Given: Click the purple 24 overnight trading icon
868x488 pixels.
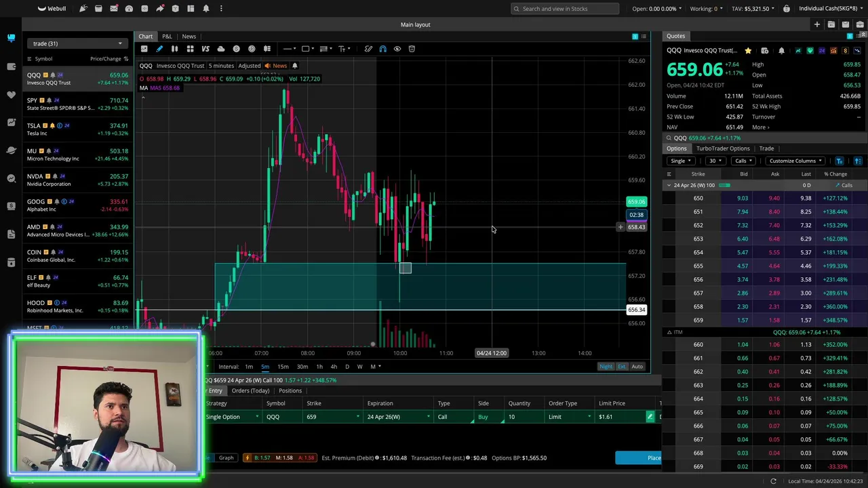Looking at the screenshot, I should tap(822, 51).
